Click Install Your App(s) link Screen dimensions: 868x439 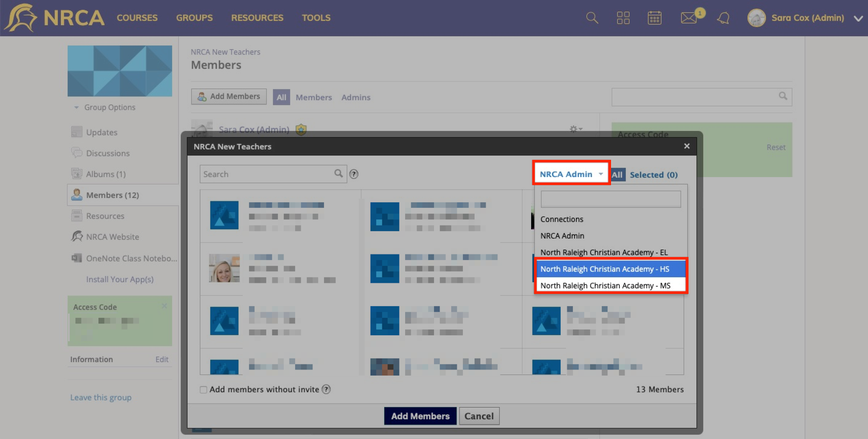coord(120,279)
